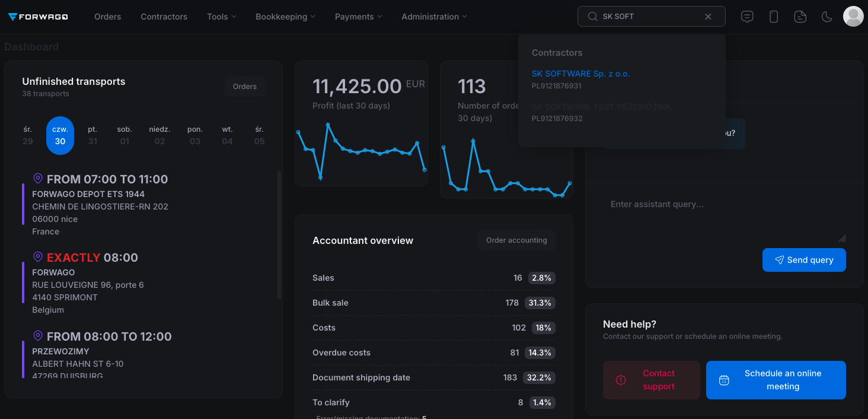Toggle dark mode with moon icon

826,17
